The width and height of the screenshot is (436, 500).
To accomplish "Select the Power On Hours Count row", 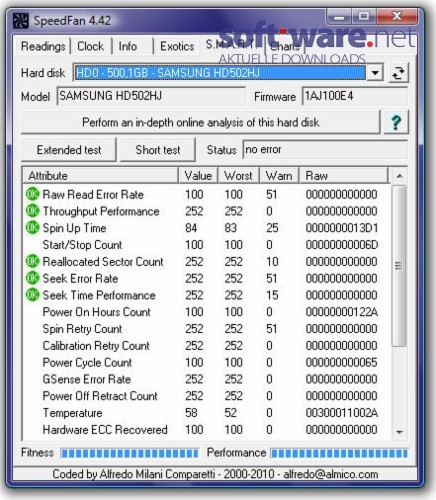I will [207, 312].
